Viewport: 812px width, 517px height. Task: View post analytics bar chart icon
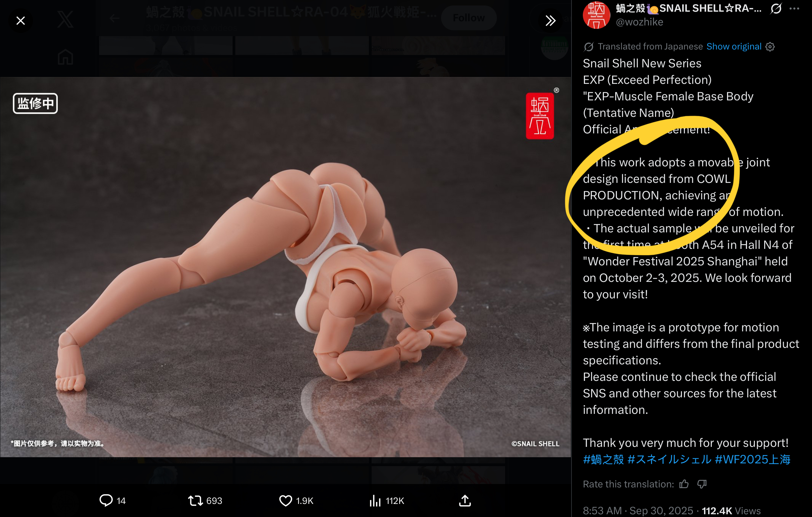(375, 500)
